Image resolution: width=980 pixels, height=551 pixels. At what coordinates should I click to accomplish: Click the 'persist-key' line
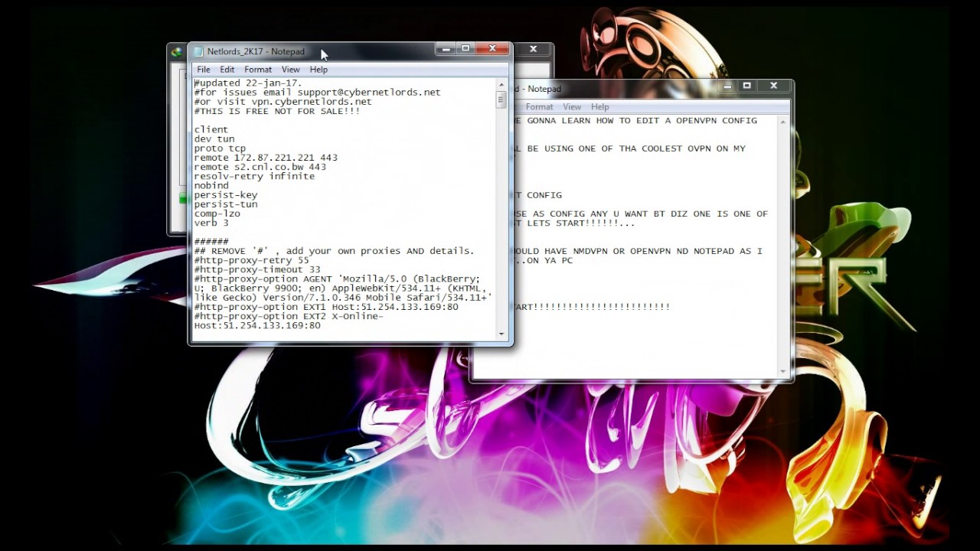tap(226, 195)
